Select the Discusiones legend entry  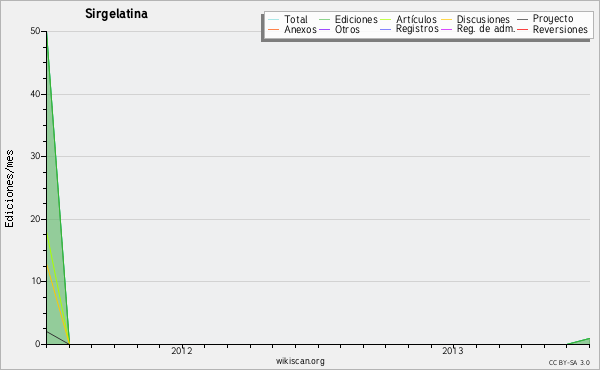(476, 20)
